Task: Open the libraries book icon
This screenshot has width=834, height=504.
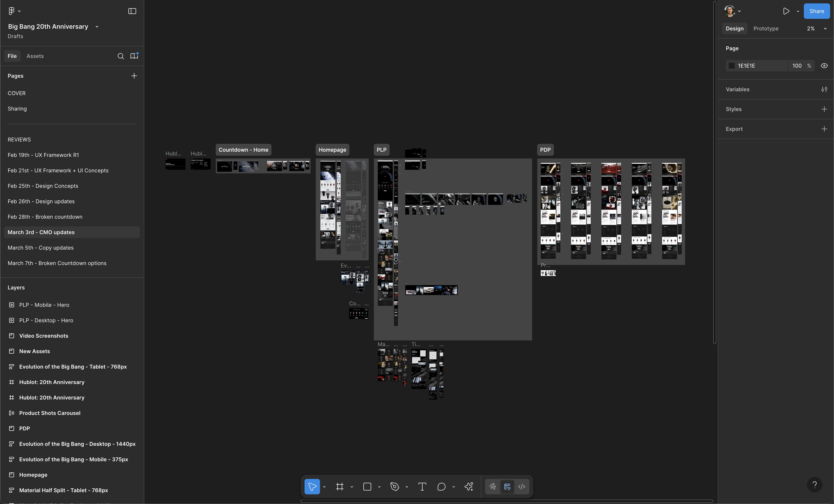Action: 134,56
